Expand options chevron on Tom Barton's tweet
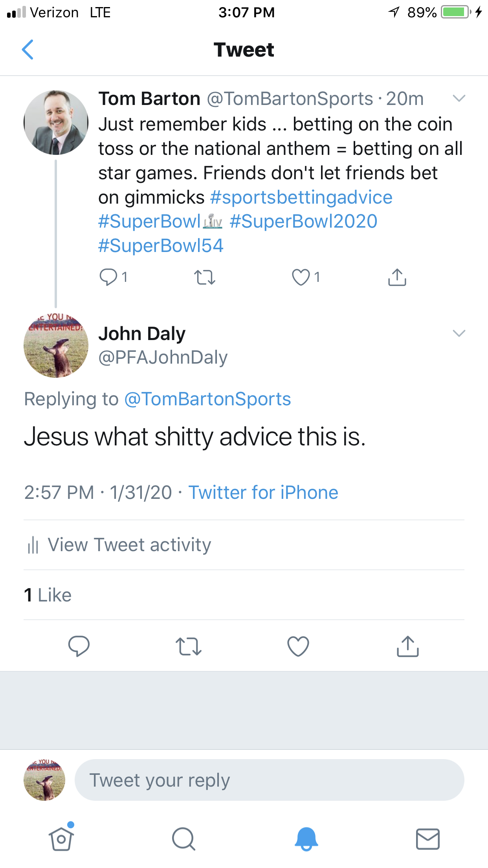Image resolution: width=488 pixels, height=868 pixels. [x=459, y=98]
